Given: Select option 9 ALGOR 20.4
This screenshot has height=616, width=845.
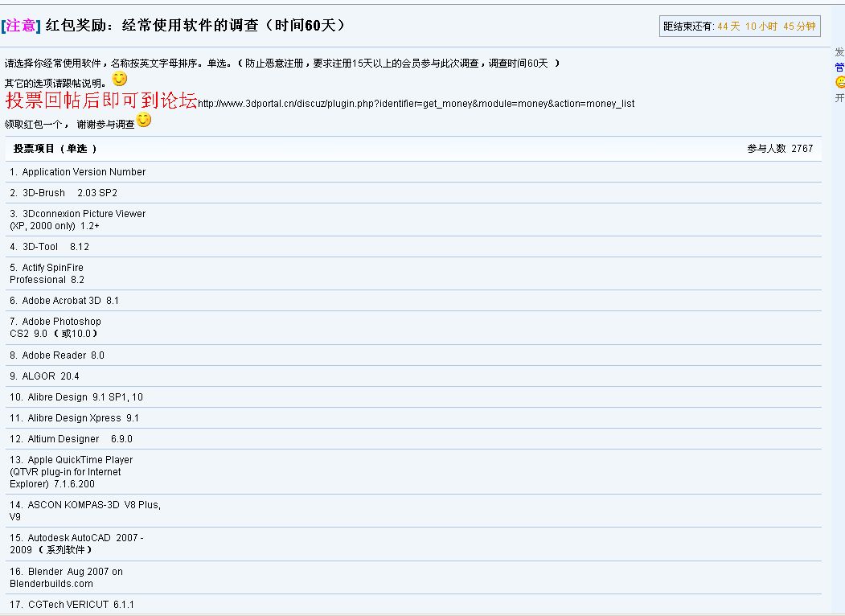Looking at the screenshot, I should pos(44,376).
